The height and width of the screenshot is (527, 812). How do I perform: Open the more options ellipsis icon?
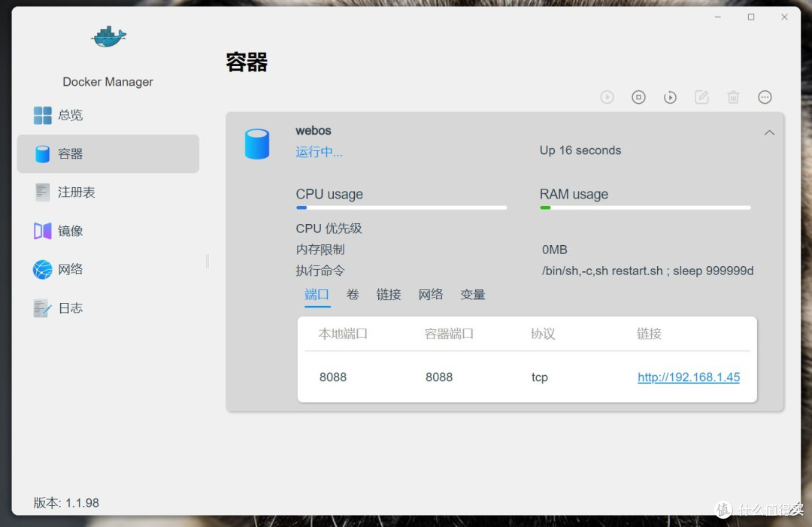click(x=765, y=96)
